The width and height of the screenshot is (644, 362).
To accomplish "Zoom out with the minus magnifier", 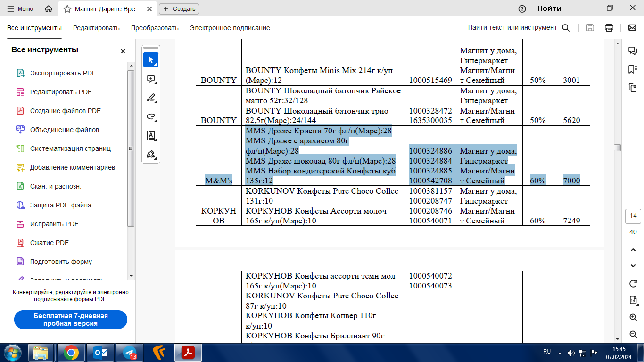I will [633, 334].
